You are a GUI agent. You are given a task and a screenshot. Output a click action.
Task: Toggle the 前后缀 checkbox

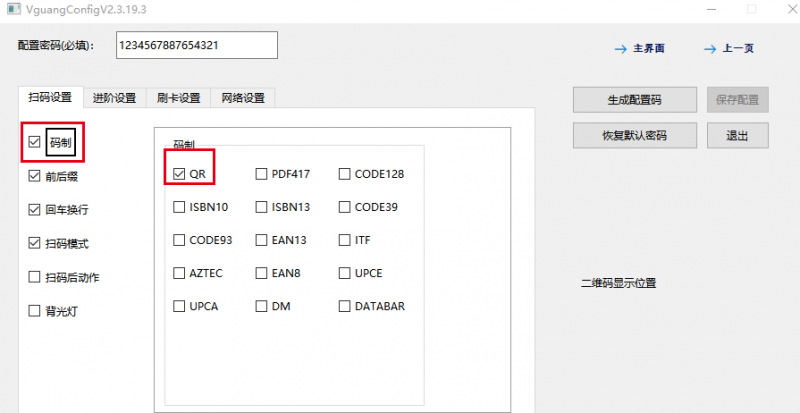click(35, 176)
